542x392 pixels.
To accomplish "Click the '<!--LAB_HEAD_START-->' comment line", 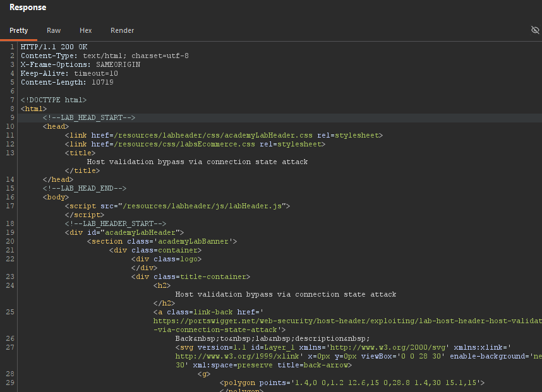I will (89, 117).
